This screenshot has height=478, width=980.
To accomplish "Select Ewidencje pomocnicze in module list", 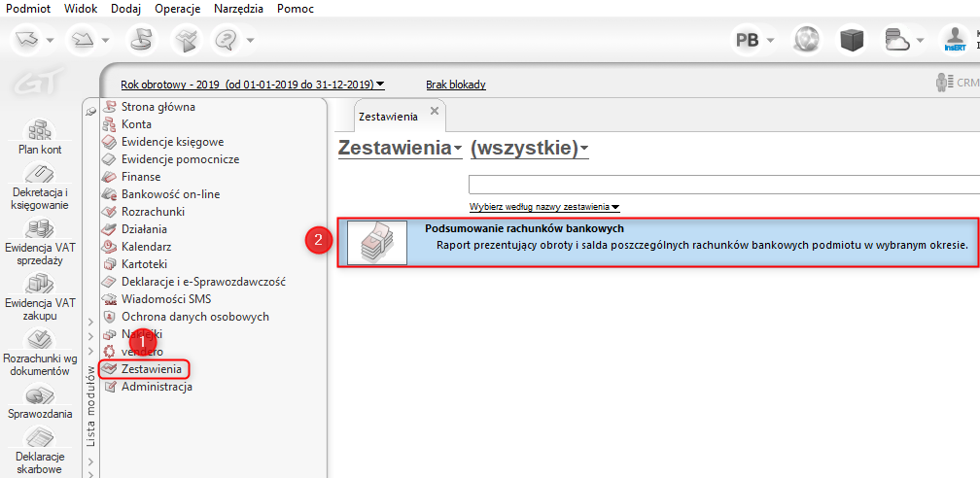I will 181,159.
